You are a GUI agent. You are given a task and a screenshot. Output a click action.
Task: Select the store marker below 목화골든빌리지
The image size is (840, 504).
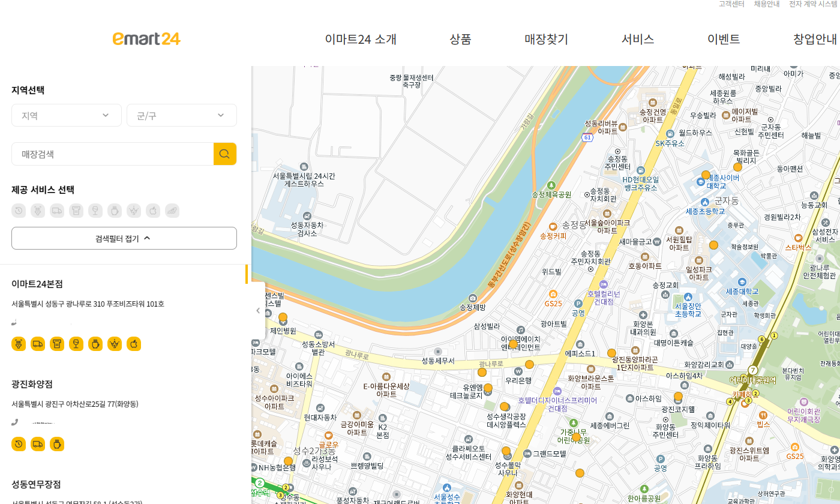[x=737, y=167]
